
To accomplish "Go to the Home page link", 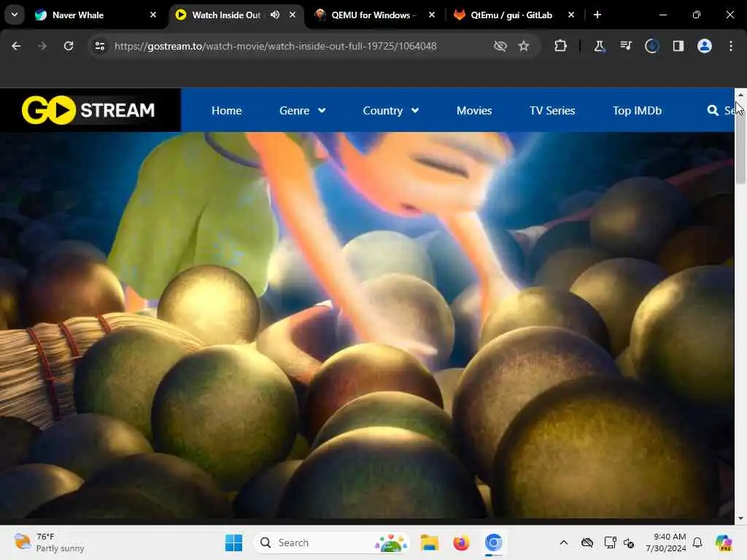I will pos(226,111).
